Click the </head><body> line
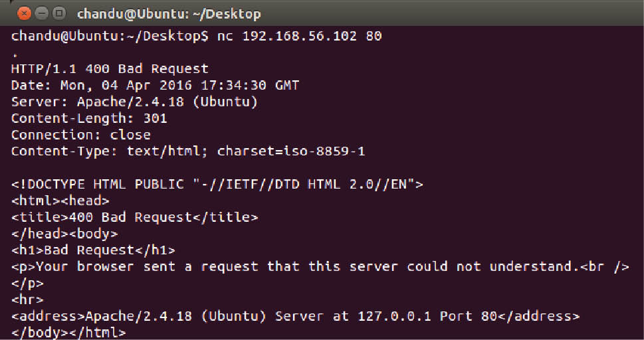Viewport: 644px width, 340px height. 64,234
